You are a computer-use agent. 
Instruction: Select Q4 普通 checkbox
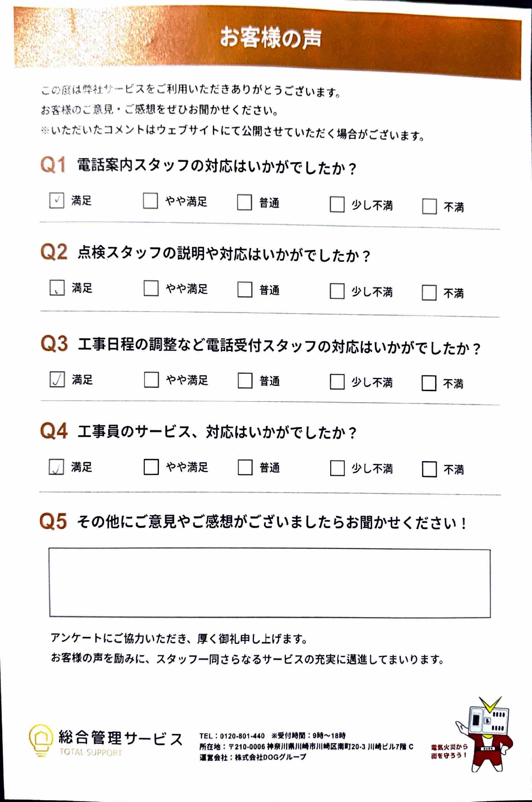pyautogui.click(x=245, y=467)
